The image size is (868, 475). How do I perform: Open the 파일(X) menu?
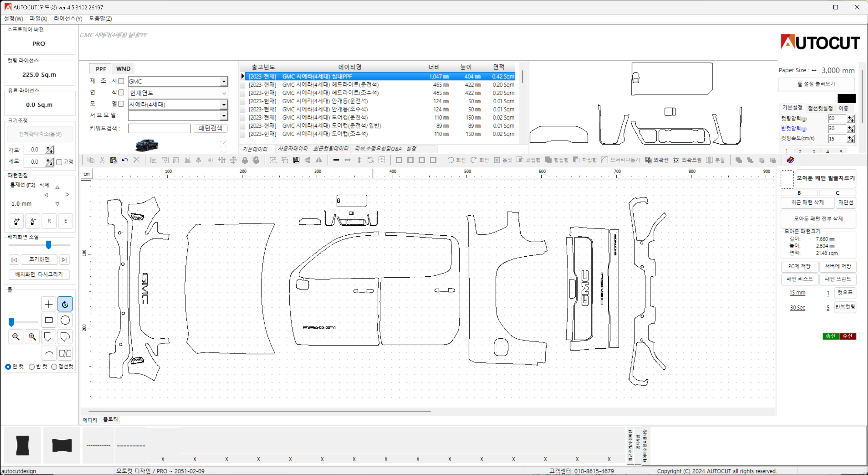click(x=39, y=19)
